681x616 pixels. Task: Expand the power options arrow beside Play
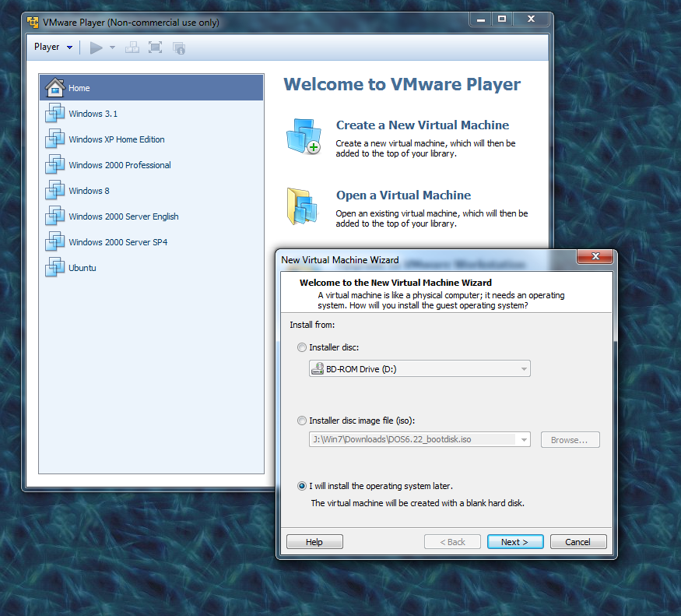(x=113, y=48)
